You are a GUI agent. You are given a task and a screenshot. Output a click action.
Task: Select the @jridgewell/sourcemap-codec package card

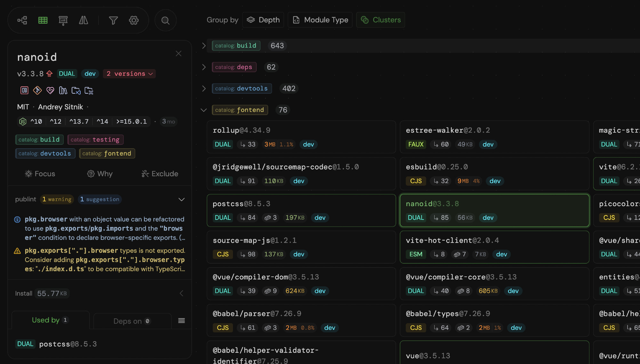pyautogui.click(x=301, y=174)
